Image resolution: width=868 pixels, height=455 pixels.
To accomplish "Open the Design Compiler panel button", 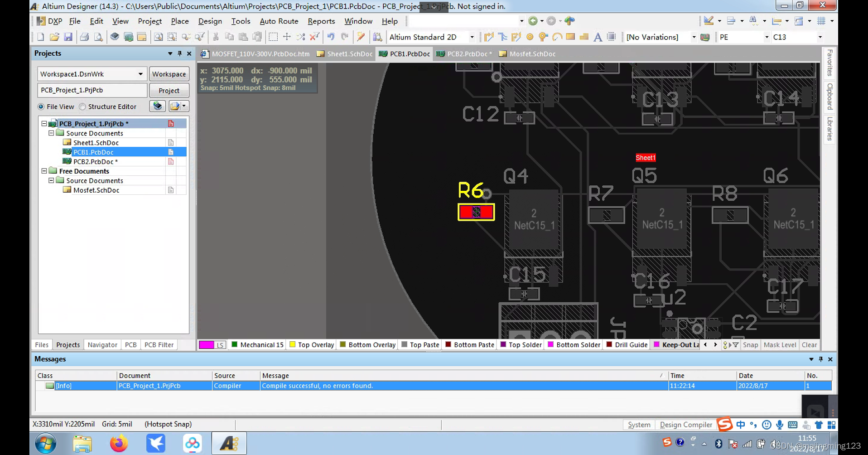I will click(x=686, y=425).
